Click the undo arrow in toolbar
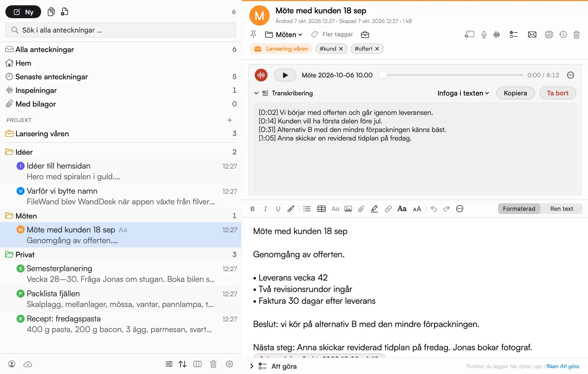 pyautogui.click(x=434, y=209)
